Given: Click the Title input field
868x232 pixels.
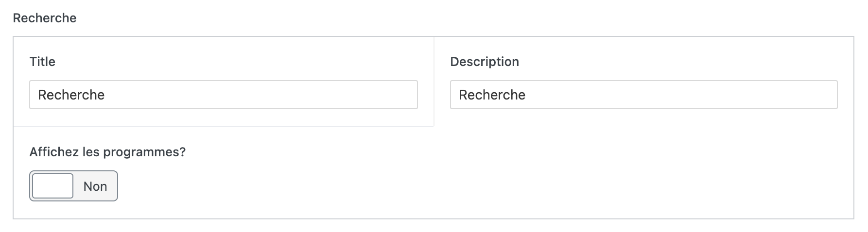Looking at the screenshot, I should coord(223,95).
